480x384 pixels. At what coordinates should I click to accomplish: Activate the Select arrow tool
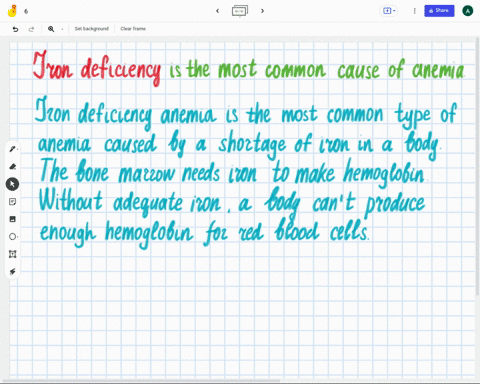pos(12,184)
